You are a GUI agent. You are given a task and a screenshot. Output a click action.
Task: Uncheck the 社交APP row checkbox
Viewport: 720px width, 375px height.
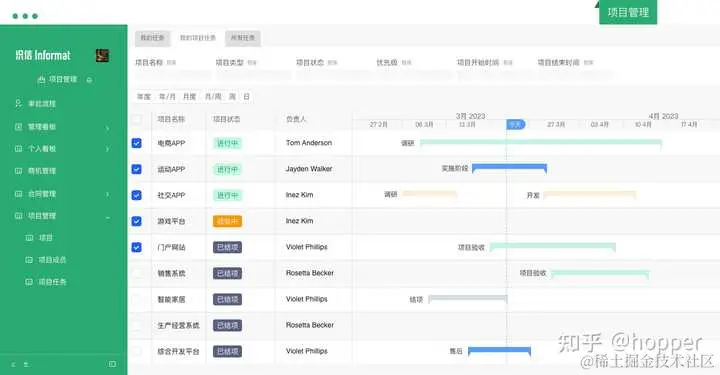point(137,195)
